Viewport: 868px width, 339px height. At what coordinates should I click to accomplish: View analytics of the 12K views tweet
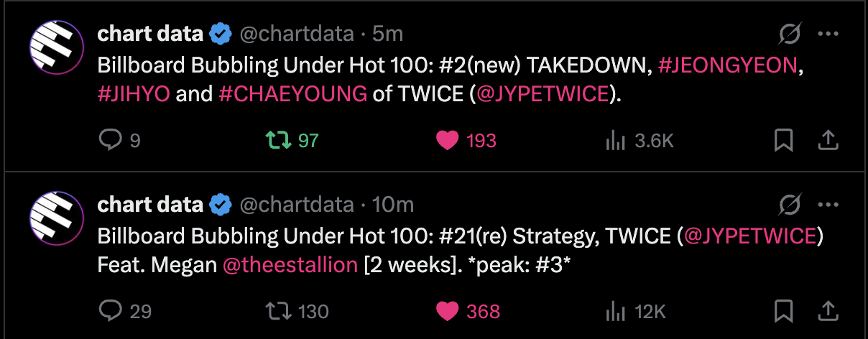pos(616,311)
